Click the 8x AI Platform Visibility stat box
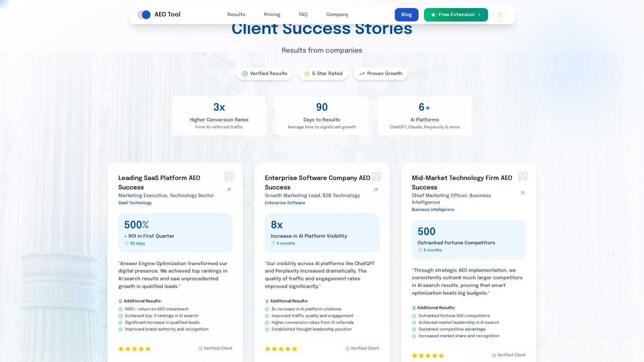This screenshot has width=644, height=362. click(x=322, y=233)
